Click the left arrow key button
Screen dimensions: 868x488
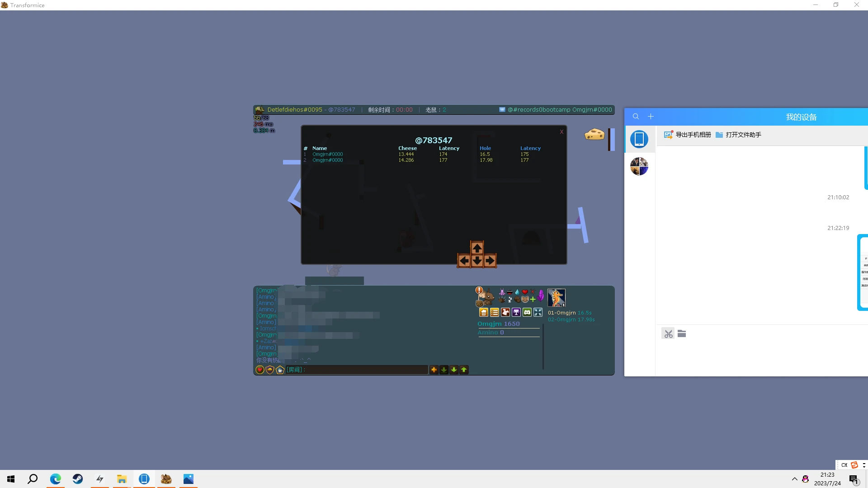[464, 261]
